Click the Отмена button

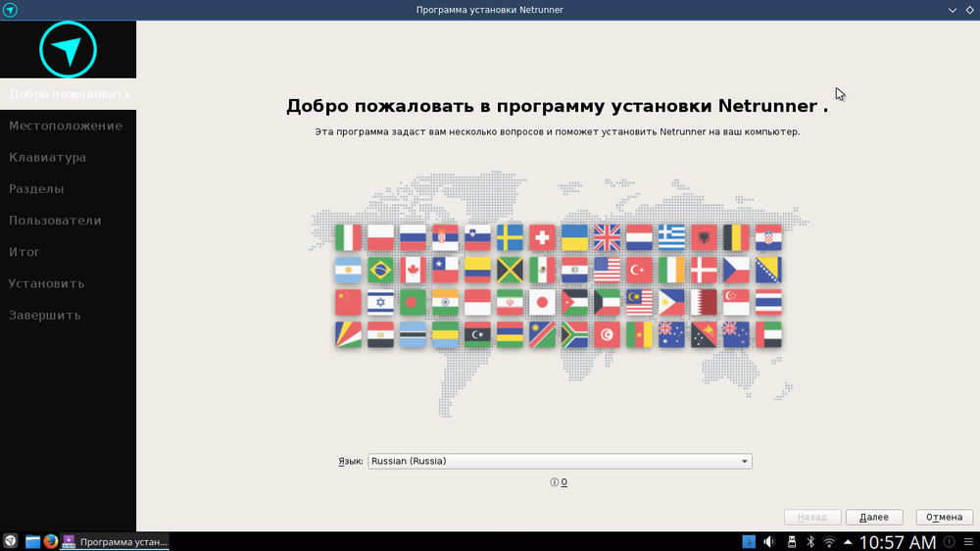[x=944, y=518]
